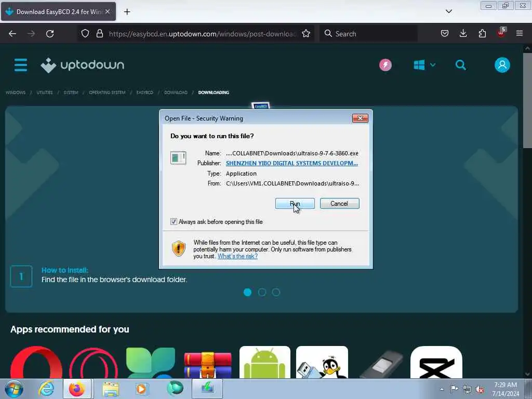Show hidden tray icons arrow

click(x=442, y=389)
